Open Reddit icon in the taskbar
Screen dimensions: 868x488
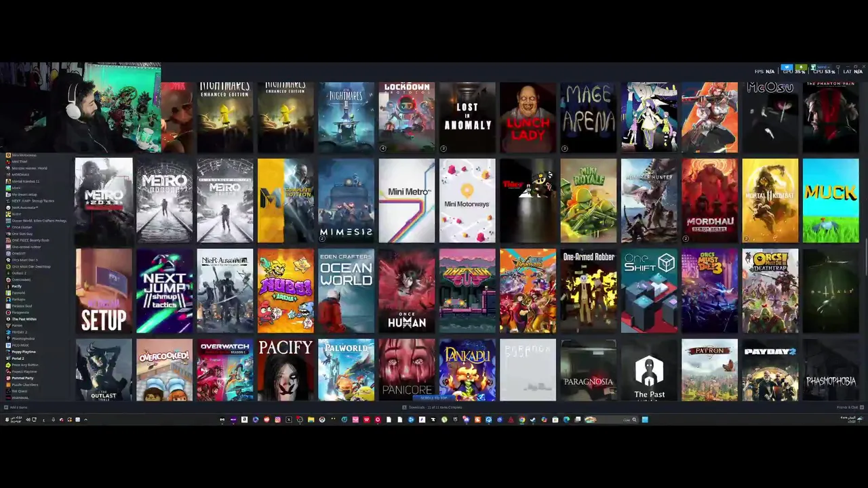click(267, 420)
